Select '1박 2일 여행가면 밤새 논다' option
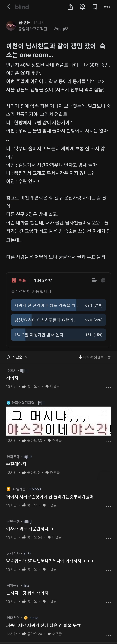 pos(58,335)
